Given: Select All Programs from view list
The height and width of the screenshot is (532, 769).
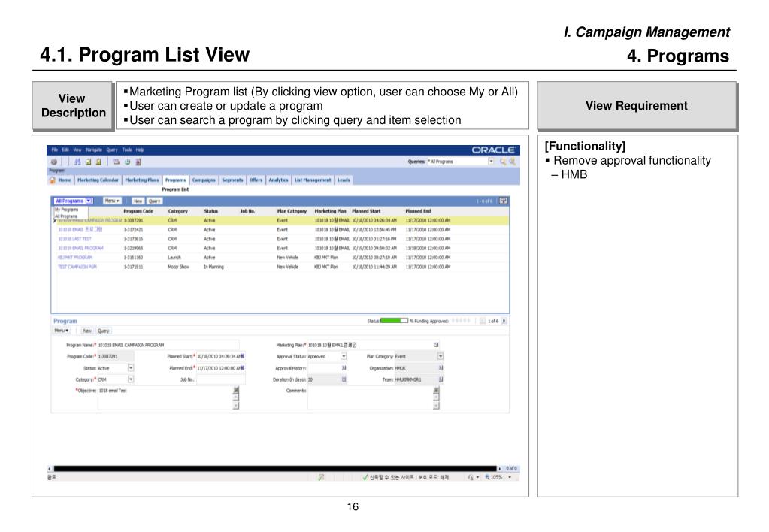Looking at the screenshot, I should [x=66, y=216].
